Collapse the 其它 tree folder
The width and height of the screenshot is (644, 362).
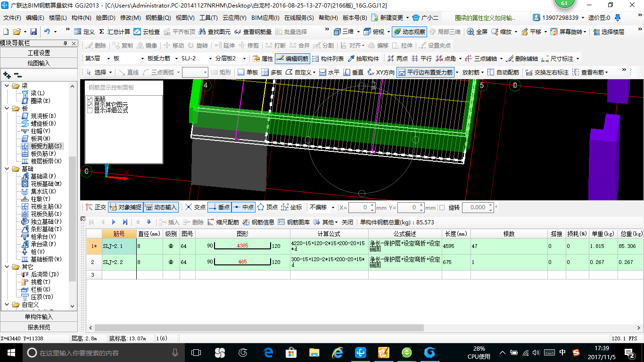[7, 267]
